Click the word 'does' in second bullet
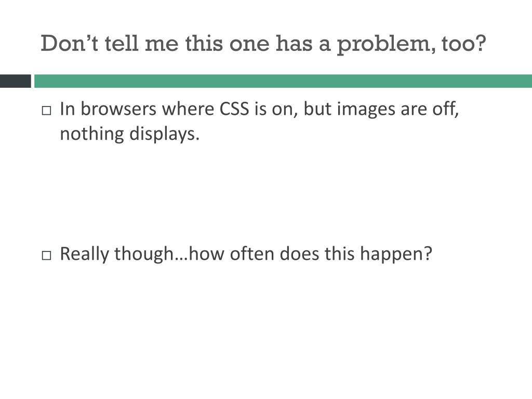Viewport: 532px width, 399px height. (x=299, y=254)
